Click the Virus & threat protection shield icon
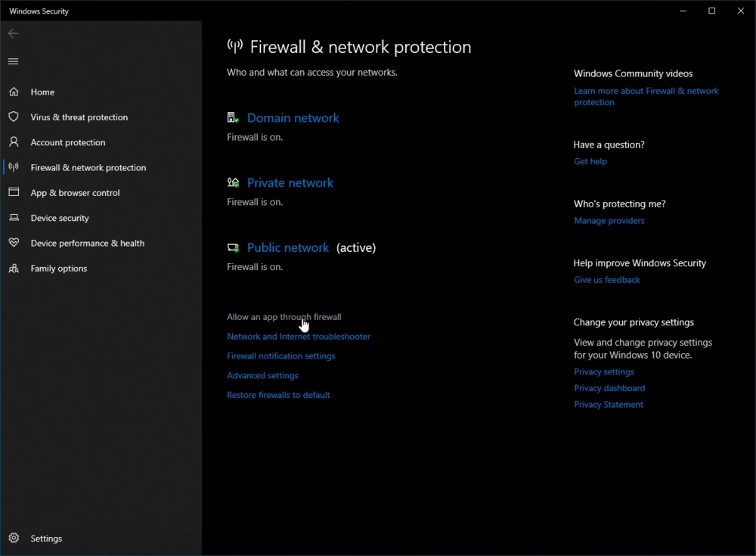Screen dimensions: 756x556 tap(14, 117)
